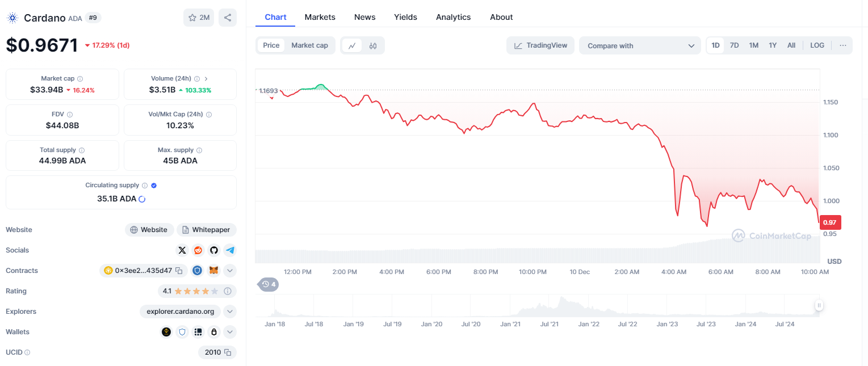Open the MetaMask wallet icon
Viewport: 868px width, 366px height.
214,271
